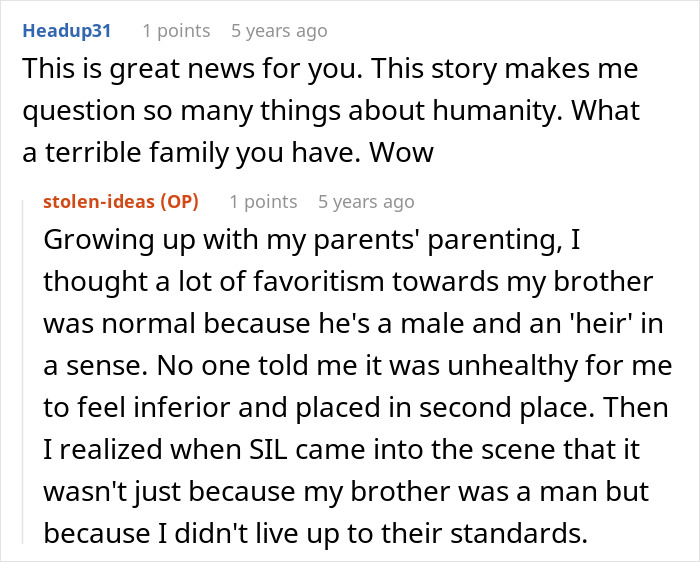
Task: Click stolen-ideas' "1 points" score
Action: point(263,202)
